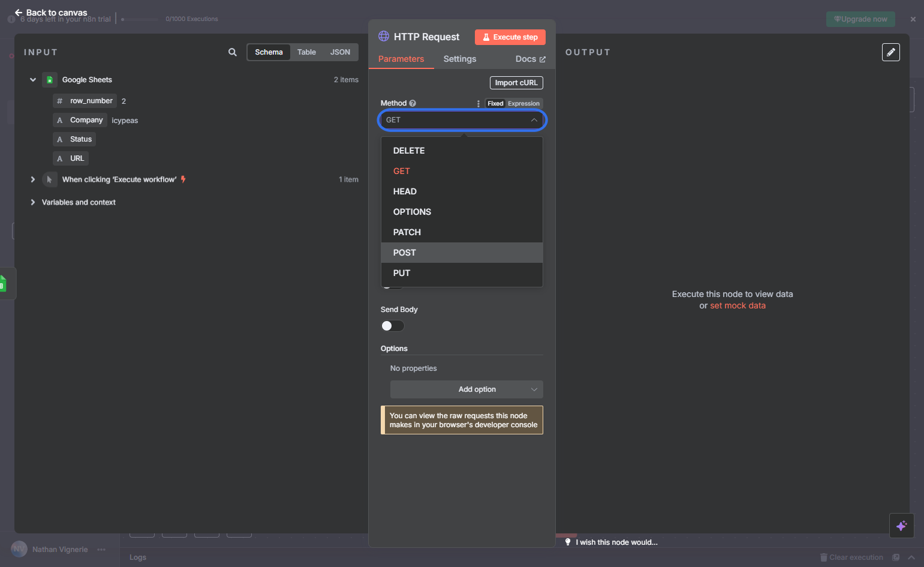Close the Method GET dropdown
The width and height of the screenshot is (924, 567).
click(x=462, y=120)
